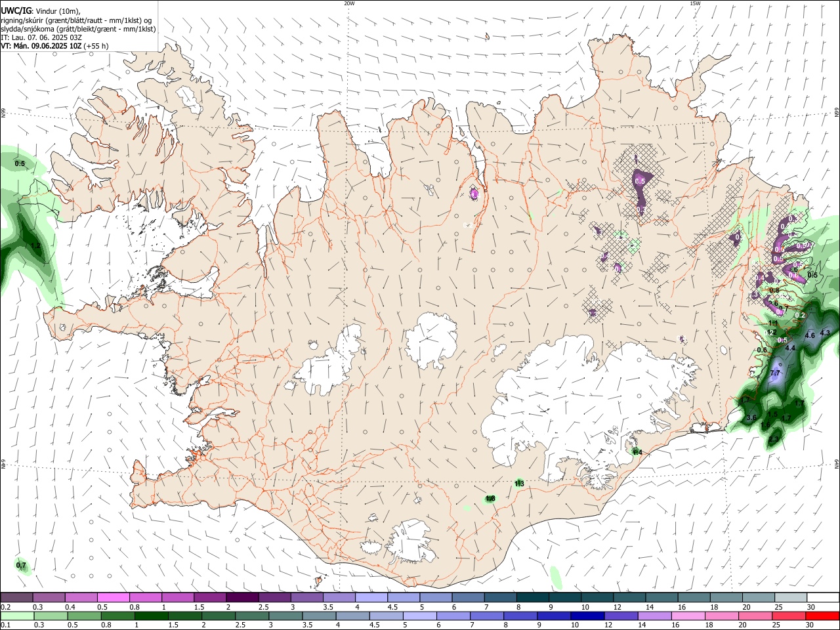Click the '25' label under the top legend row
840x630 pixels.
778,607
